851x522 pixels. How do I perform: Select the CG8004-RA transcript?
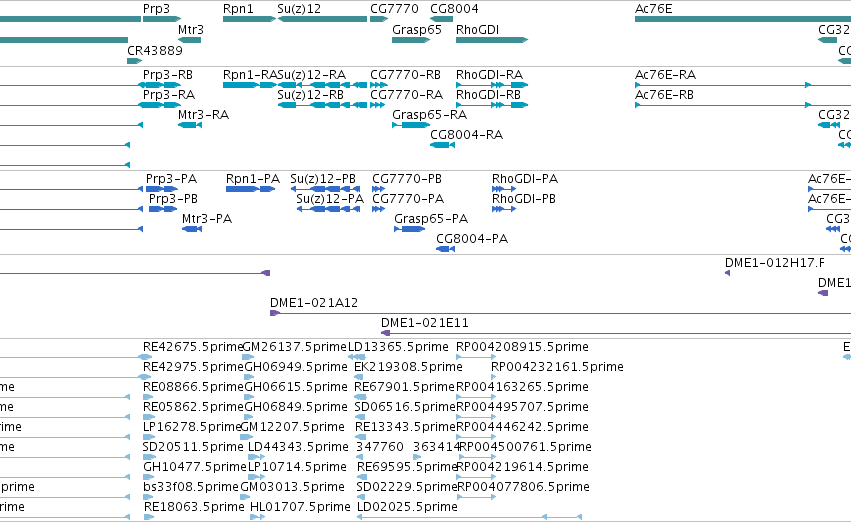point(442,145)
